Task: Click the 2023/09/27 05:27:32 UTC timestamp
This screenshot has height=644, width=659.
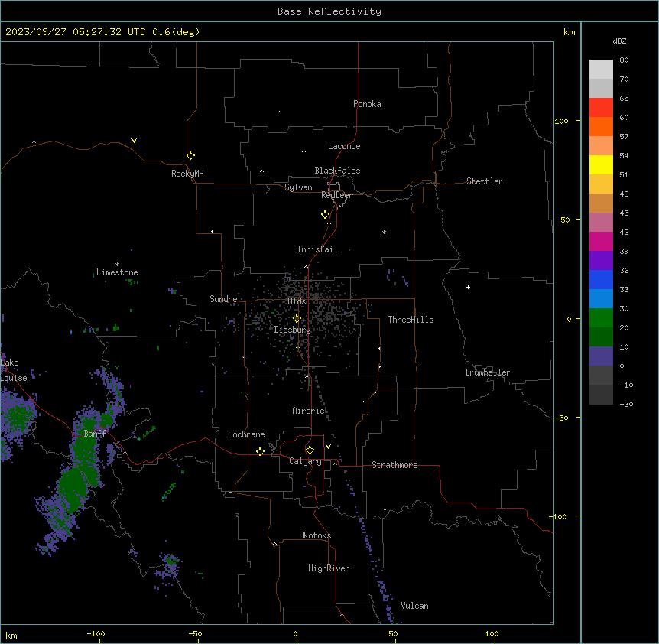Action: (x=76, y=32)
